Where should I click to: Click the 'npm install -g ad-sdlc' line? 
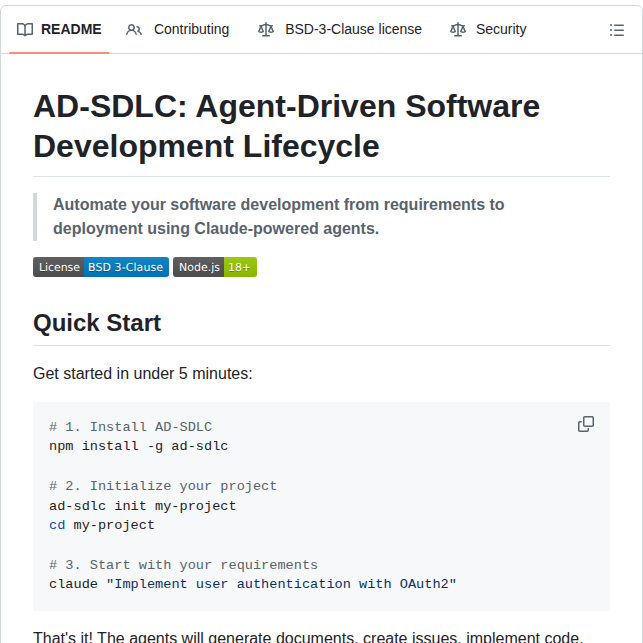point(139,446)
